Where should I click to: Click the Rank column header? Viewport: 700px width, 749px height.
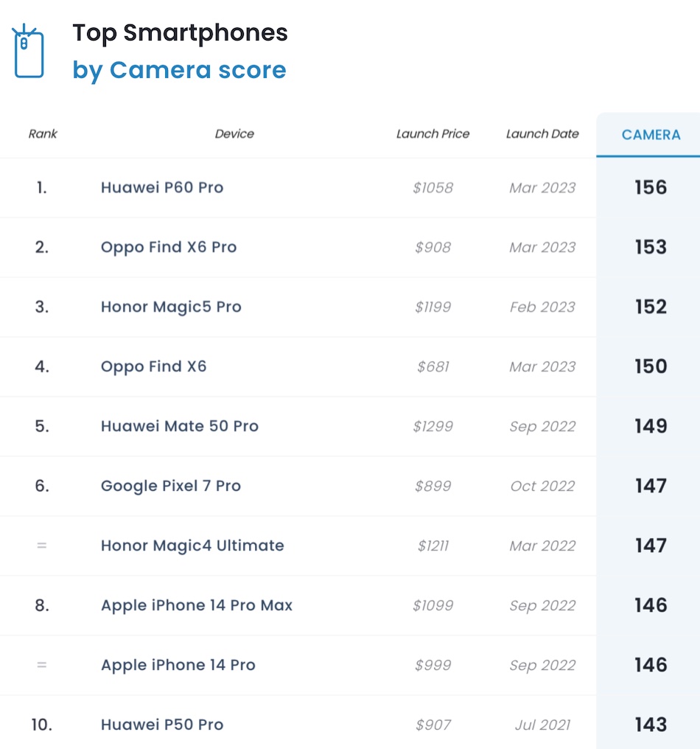(43, 134)
